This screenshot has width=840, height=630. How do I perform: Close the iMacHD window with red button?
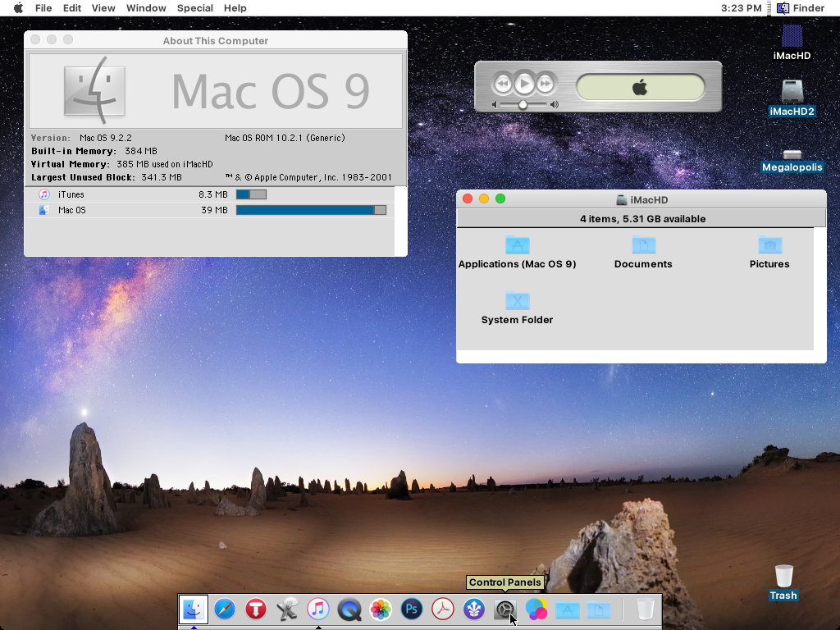(x=468, y=199)
